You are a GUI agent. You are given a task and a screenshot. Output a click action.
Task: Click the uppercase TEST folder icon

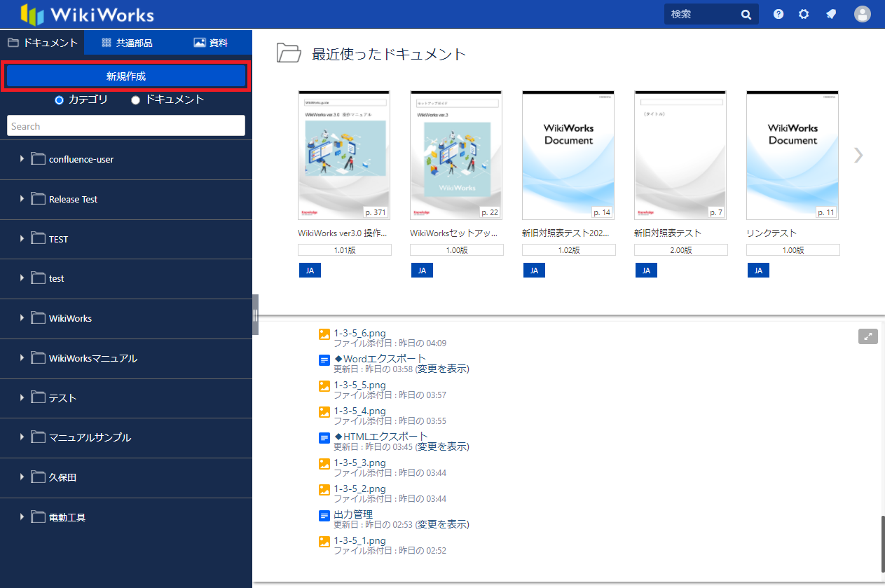pyautogui.click(x=38, y=239)
